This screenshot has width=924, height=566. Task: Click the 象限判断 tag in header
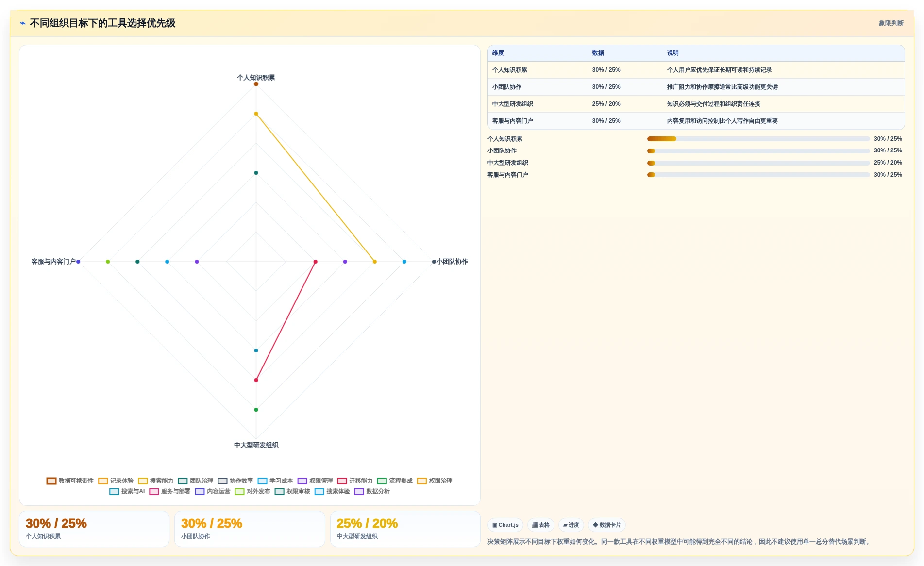pos(891,23)
